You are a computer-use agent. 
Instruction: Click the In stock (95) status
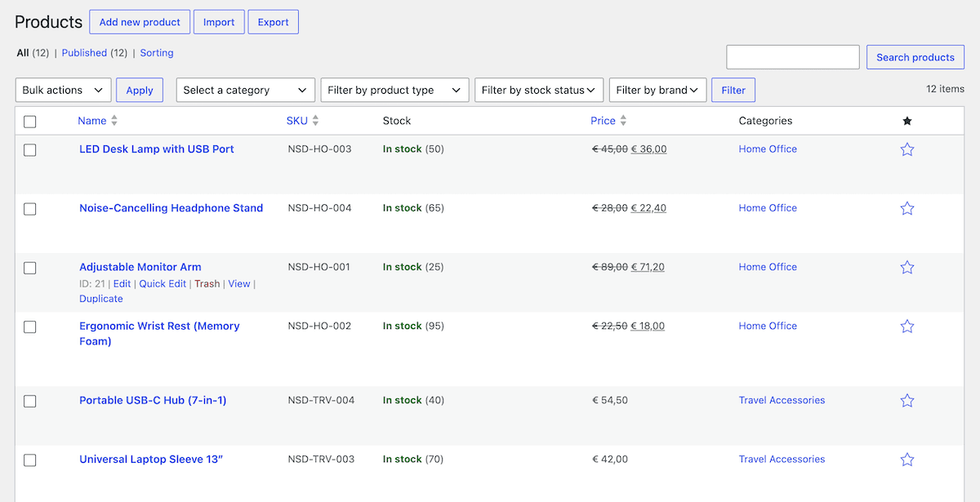click(413, 326)
